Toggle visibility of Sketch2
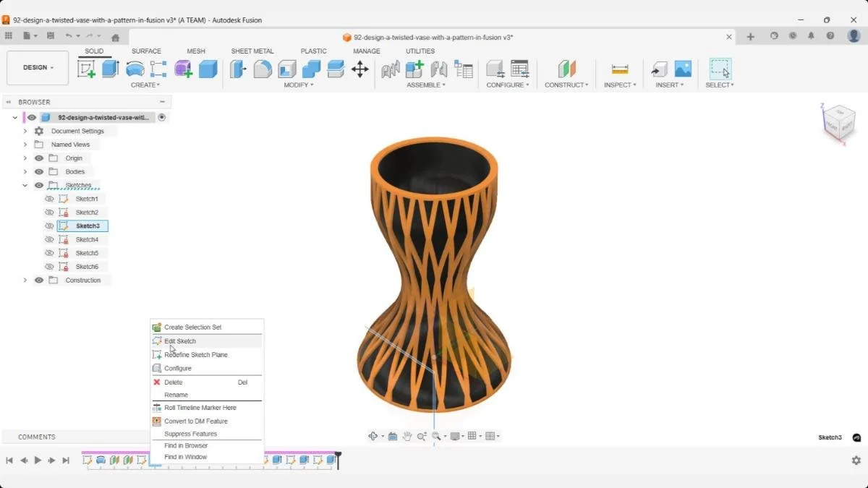868x488 pixels. click(50, 213)
